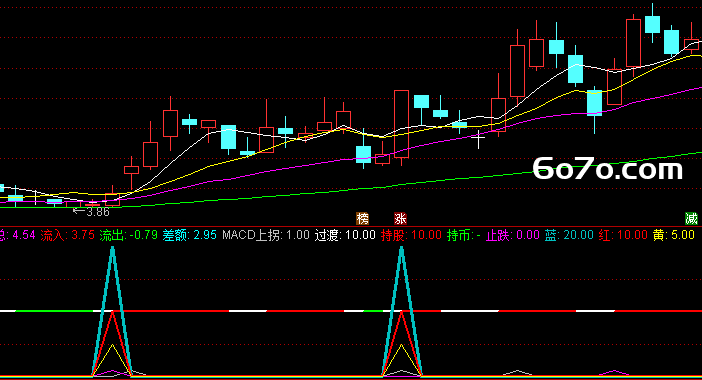
Task: Click the 止跌: 0.00 magenta label
Action: click(x=513, y=235)
